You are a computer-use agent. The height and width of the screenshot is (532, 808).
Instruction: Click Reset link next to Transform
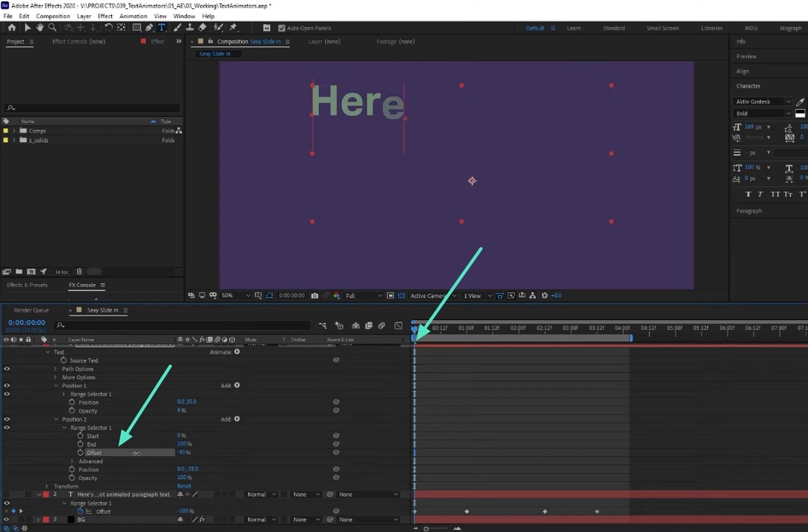(184, 486)
